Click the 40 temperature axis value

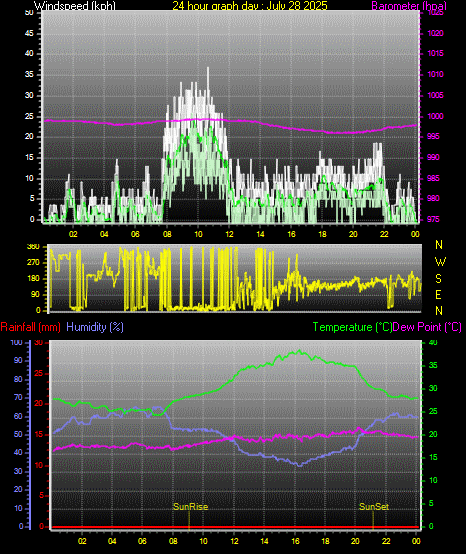pyautogui.click(x=433, y=342)
